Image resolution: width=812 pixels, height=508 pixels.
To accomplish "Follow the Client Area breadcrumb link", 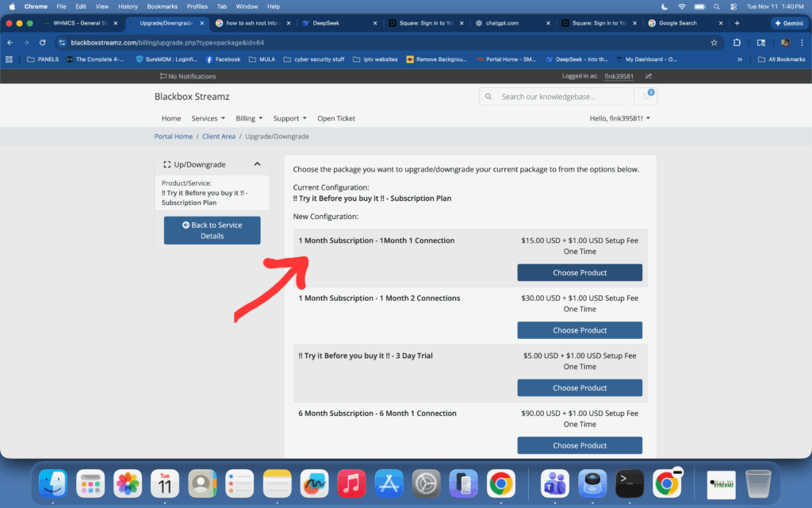I will pyautogui.click(x=219, y=137).
